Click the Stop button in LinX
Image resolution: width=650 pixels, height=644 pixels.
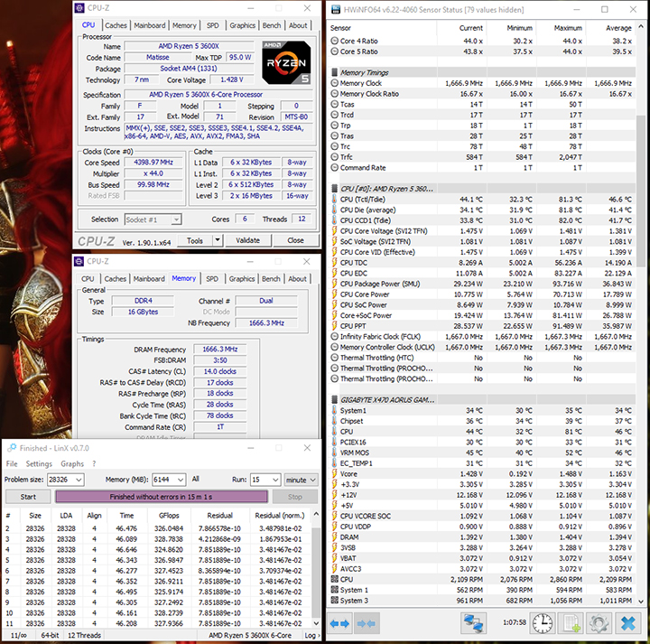(x=294, y=497)
